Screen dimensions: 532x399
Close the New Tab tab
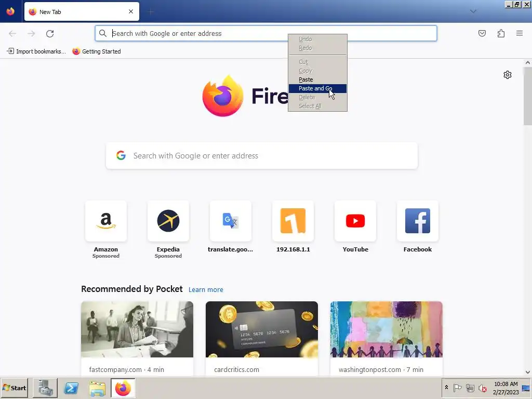tap(131, 11)
